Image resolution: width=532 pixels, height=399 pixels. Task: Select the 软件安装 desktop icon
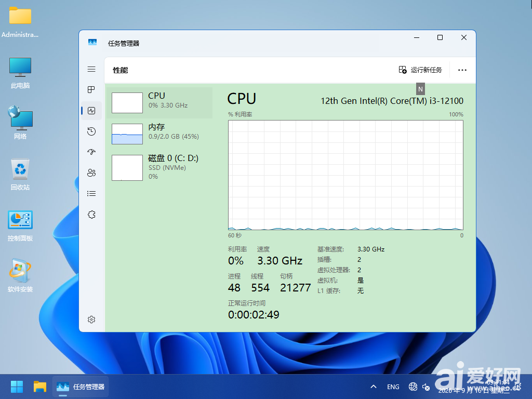20,275
